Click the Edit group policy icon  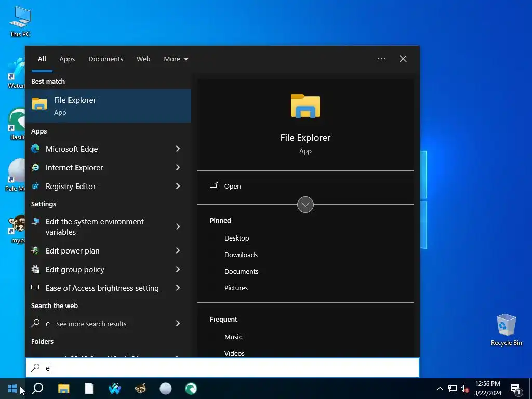point(35,270)
